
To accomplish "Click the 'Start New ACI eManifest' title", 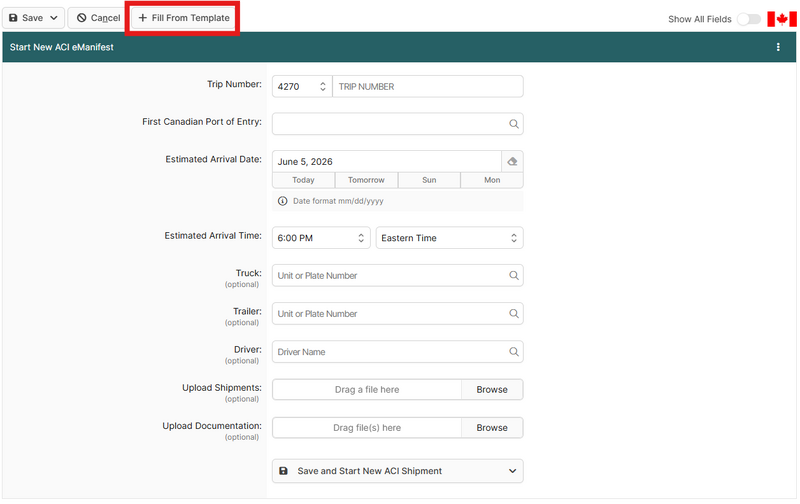I will 62,47.
